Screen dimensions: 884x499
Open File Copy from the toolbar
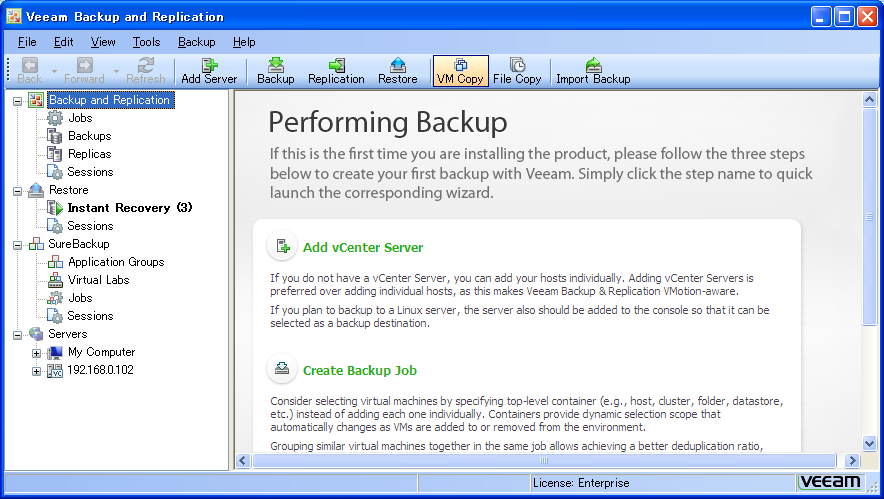(516, 71)
